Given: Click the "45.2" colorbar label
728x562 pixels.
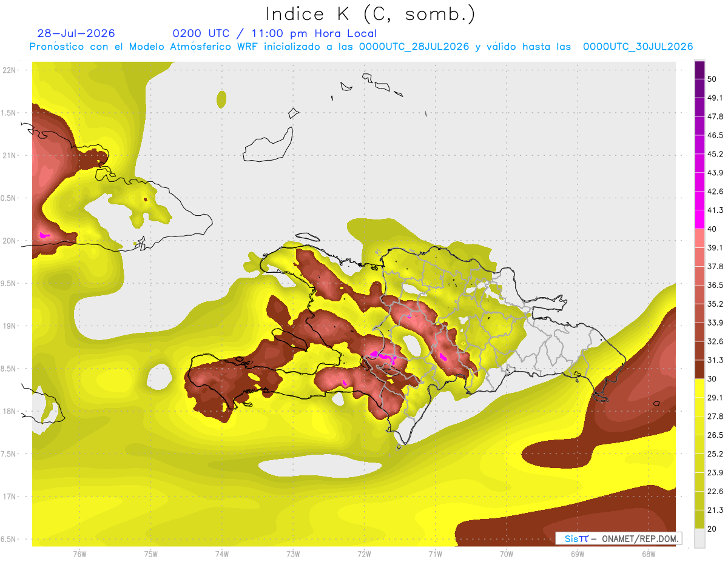Looking at the screenshot, I should point(715,154).
